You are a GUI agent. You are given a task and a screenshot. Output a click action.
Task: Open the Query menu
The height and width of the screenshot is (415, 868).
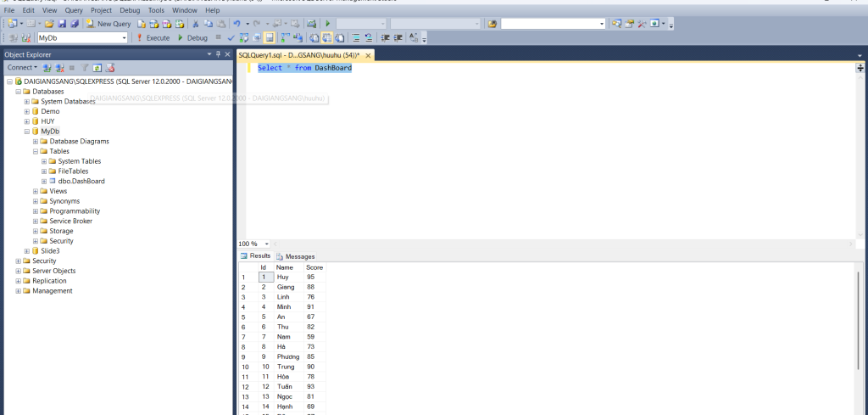[x=74, y=10]
